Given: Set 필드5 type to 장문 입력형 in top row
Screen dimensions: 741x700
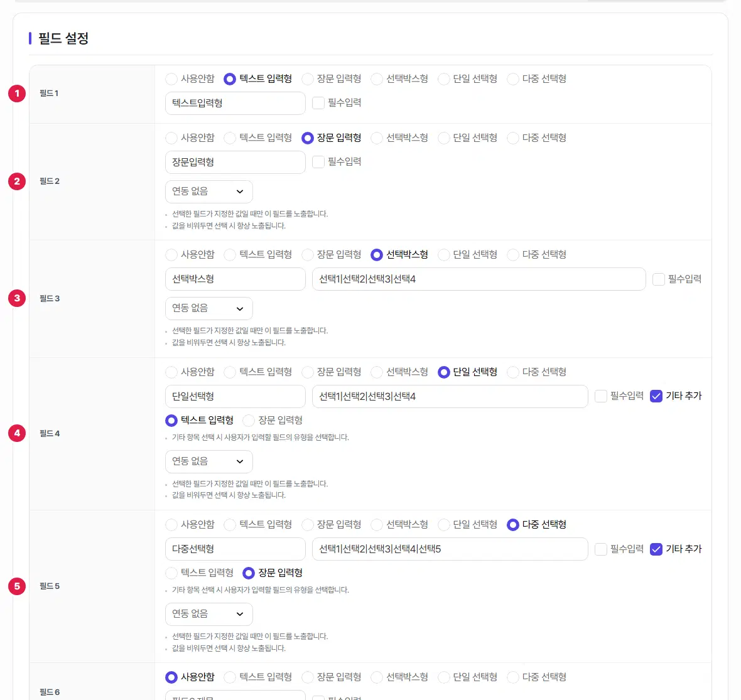Looking at the screenshot, I should [x=308, y=525].
